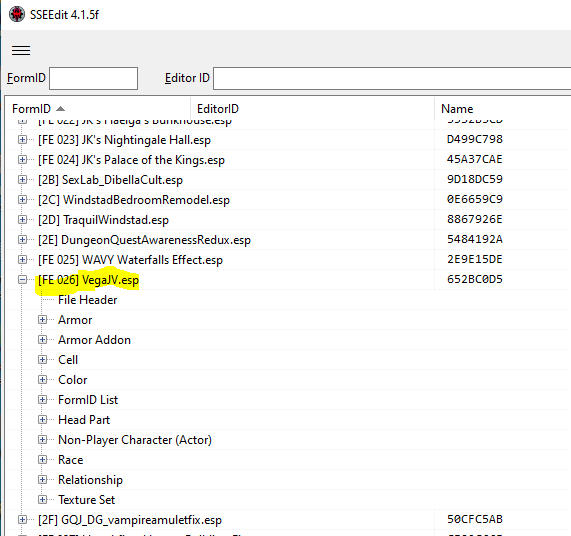Select the Armor tree item label
571x536 pixels.
pyautogui.click(x=75, y=320)
